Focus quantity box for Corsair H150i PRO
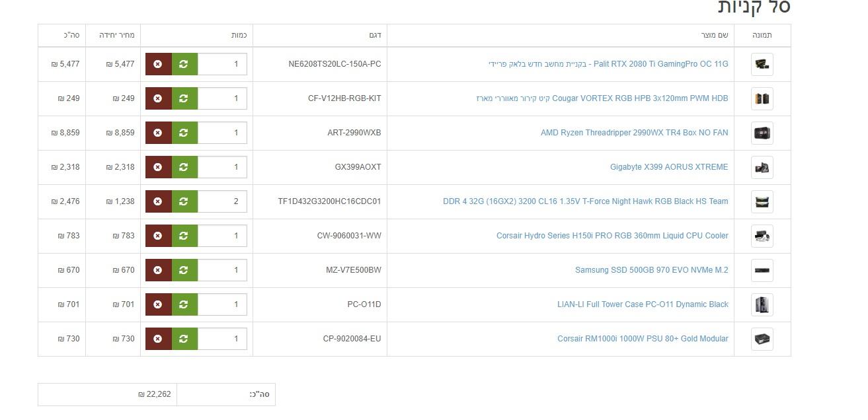868x420 pixels. point(222,236)
